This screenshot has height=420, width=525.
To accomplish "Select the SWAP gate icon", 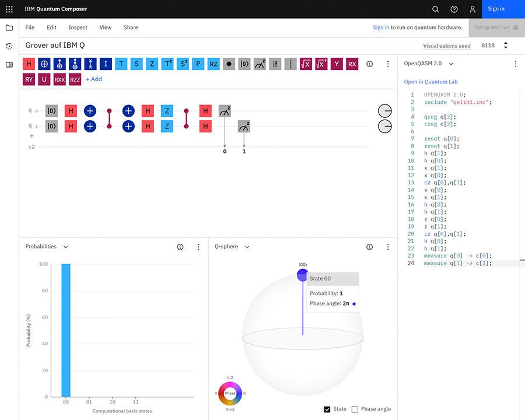I will pyautogui.click(x=90, y=64).
